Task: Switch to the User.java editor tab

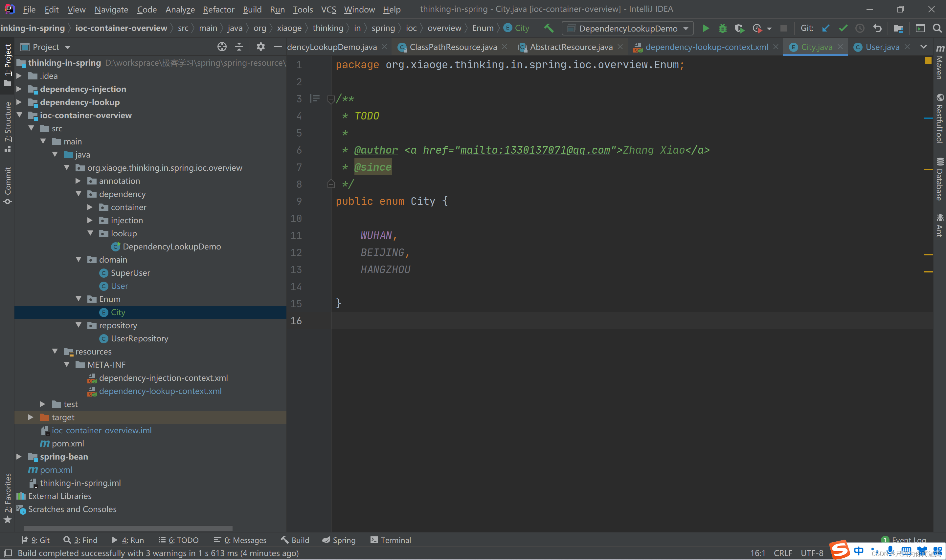Action: tap(882, 47)
